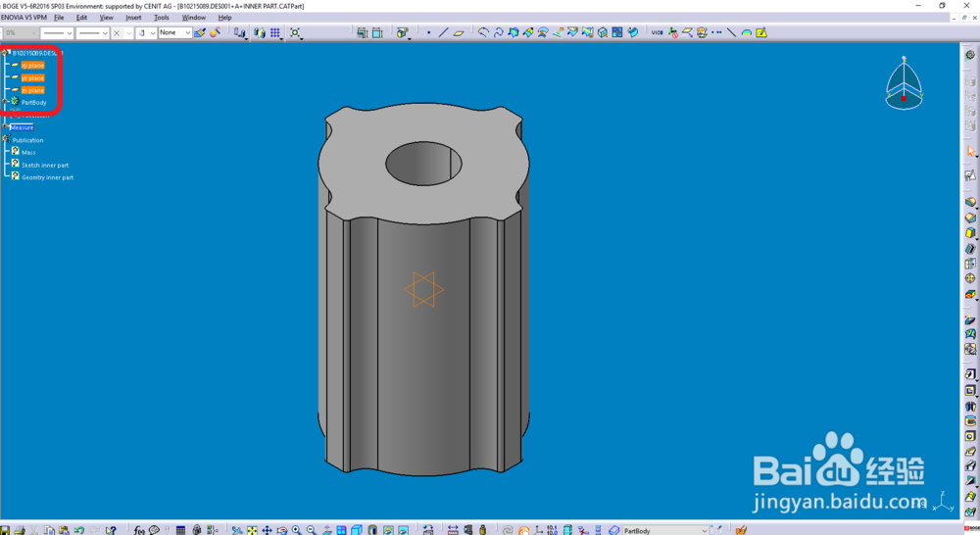Open the Help menu
Screen dimensions: 980x535
pyautogui.click(x=224, y=18)
